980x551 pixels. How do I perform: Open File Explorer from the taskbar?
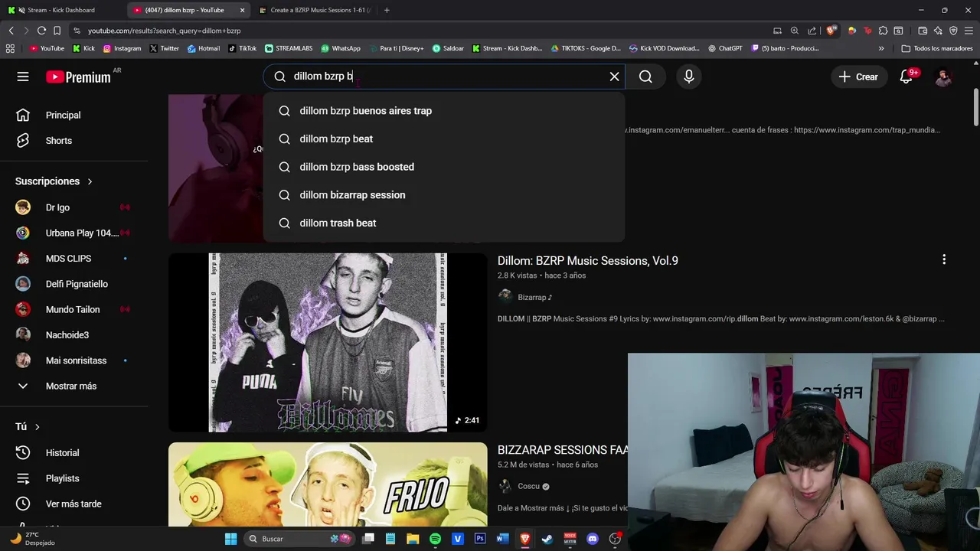click(x=413, y=539)
